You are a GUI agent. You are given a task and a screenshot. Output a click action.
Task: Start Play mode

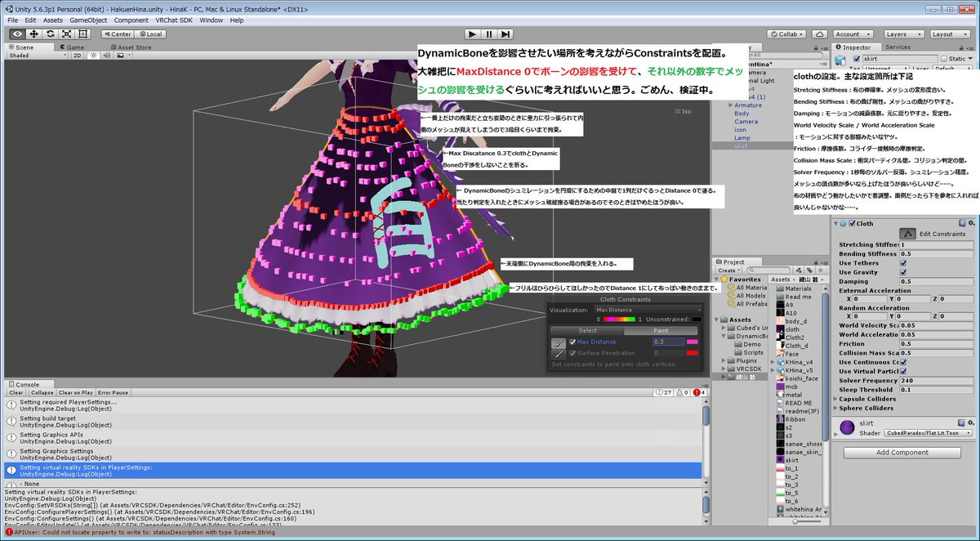(x=472, y=34)
